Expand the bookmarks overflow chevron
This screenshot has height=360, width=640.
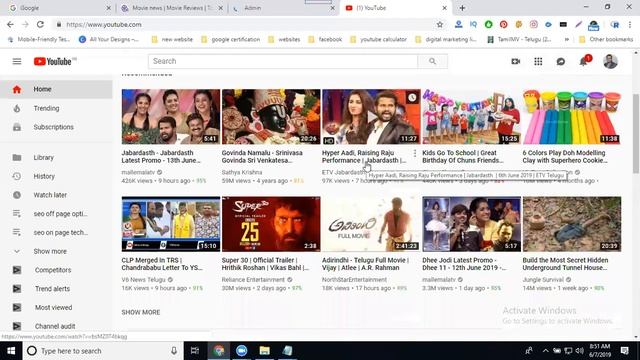coord(567,40)
